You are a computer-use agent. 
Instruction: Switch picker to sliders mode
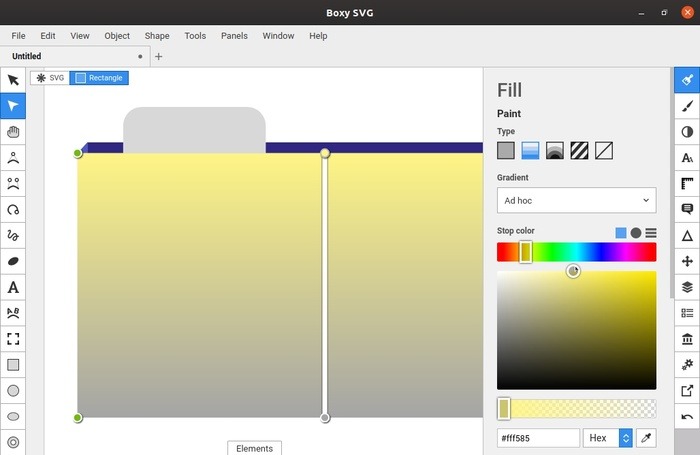point(651,233)
